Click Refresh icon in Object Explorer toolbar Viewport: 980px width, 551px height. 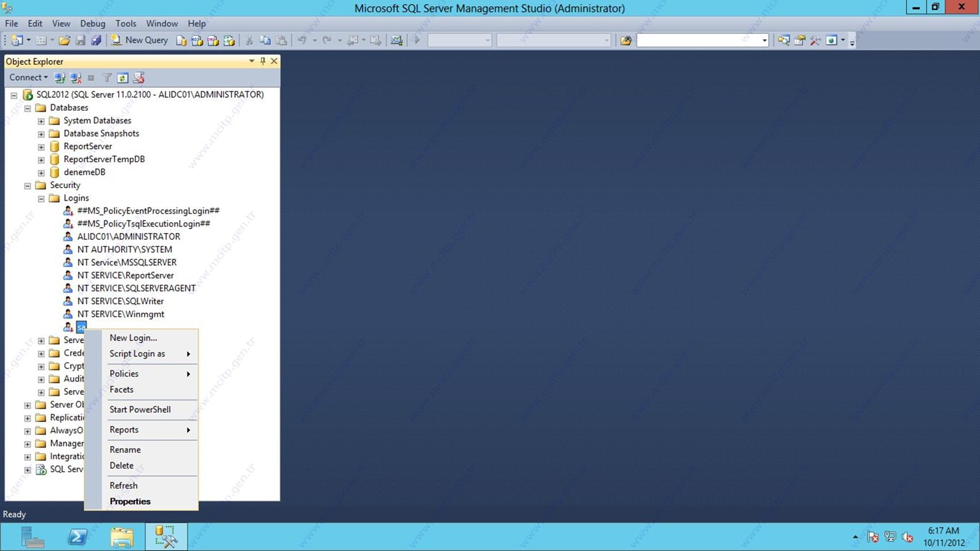[122, 77]
